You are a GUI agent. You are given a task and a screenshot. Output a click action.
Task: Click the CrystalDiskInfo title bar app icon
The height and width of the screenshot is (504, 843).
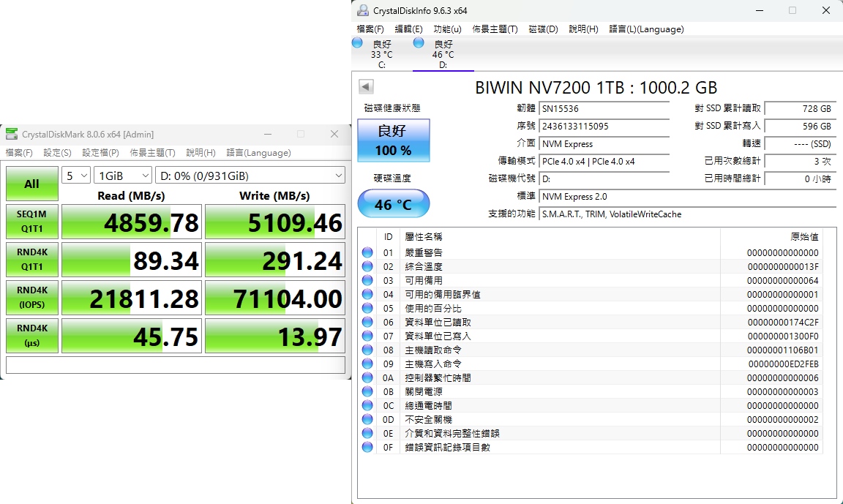[x=364, y=10]
